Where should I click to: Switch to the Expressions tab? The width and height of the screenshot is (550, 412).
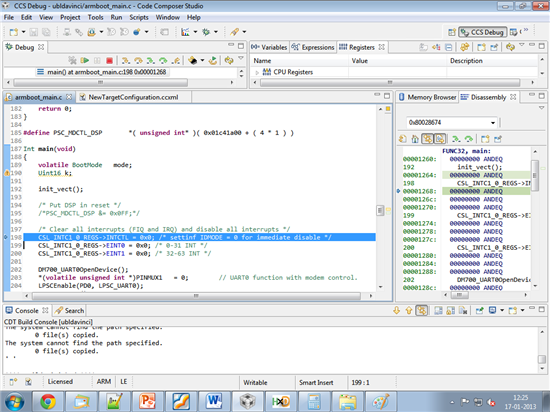313,47
